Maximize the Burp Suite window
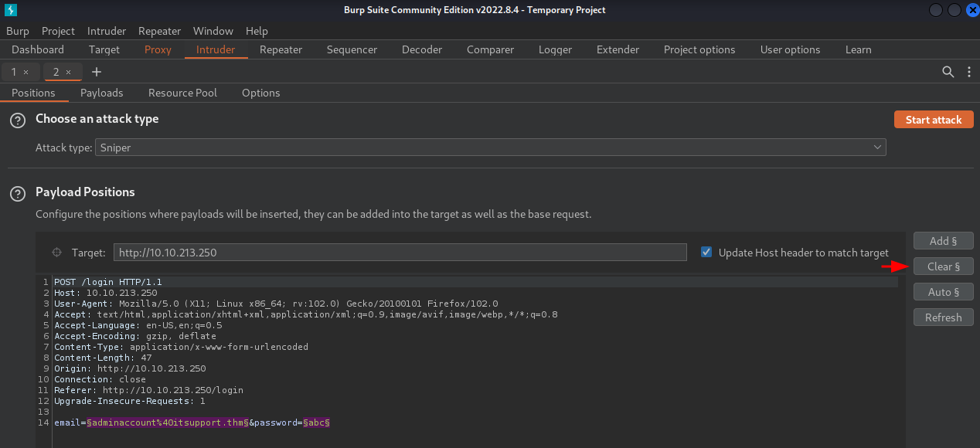980x448 pixels. pyautogui.click(x=954, y=10)
